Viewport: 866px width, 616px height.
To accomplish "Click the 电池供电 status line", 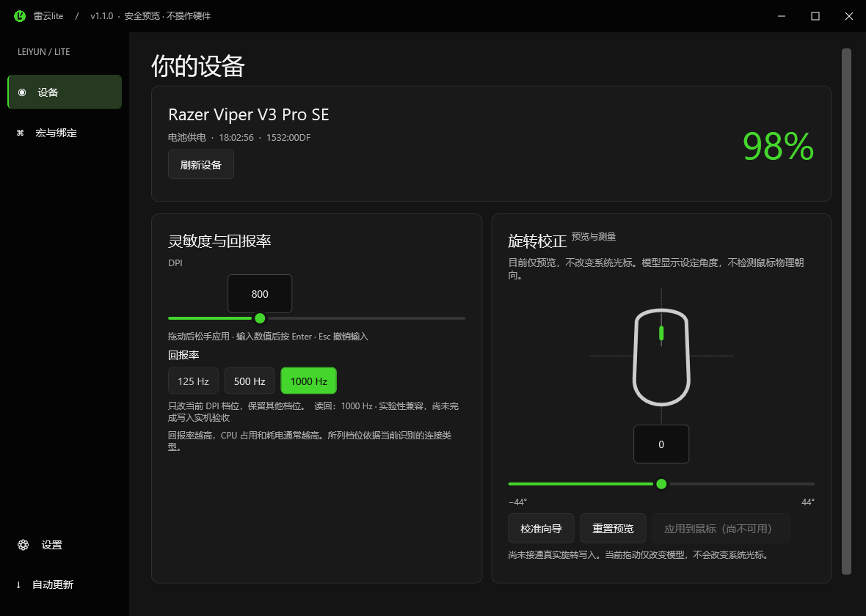I will (239, 137).
